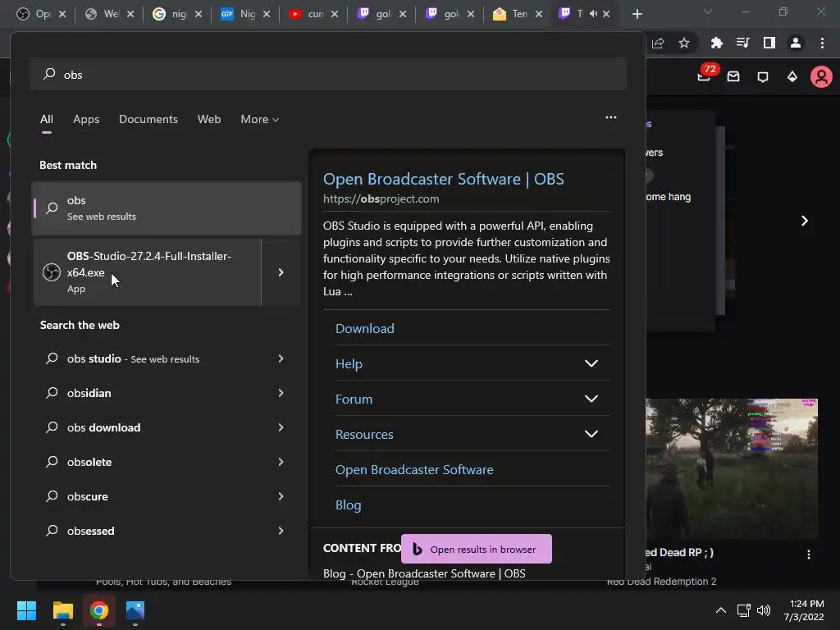Viewport: 840px width, 630px height.
Task: Toggle the Chrome side panel icon
Action: (769, 43)
